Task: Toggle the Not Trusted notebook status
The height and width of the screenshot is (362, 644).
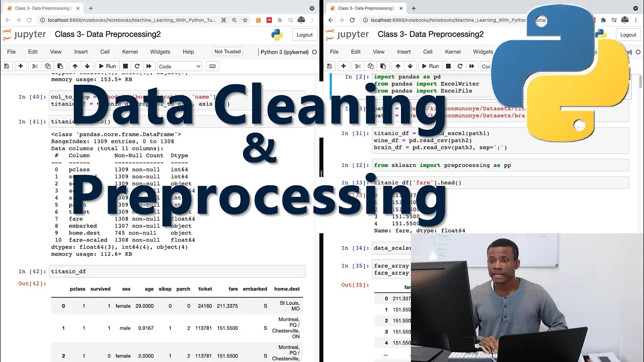Action: (227, 51)
